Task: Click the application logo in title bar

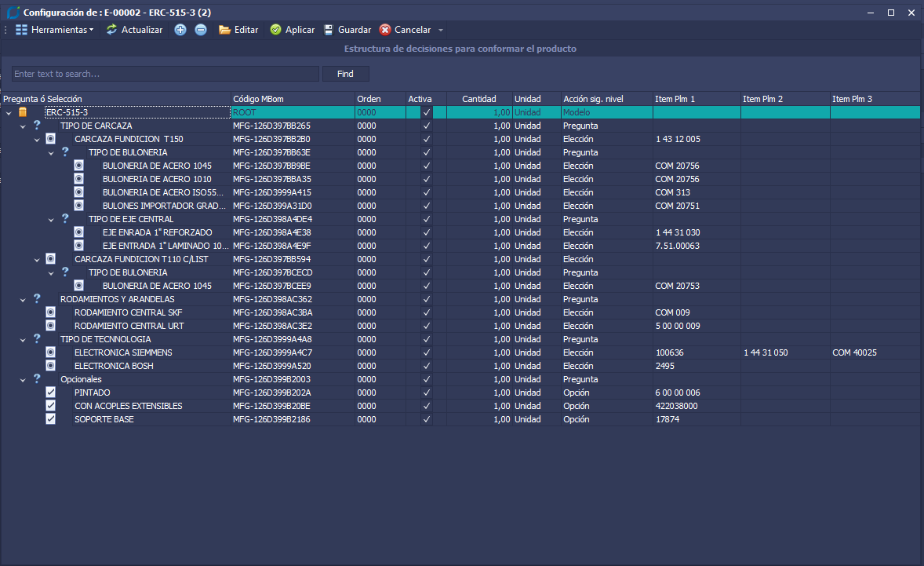Action: point(13,12)
